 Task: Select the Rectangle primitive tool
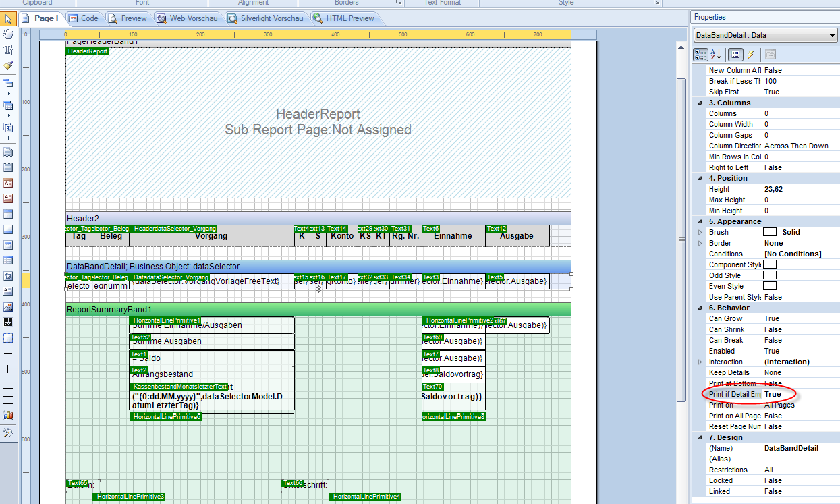[x=8, y=385]
